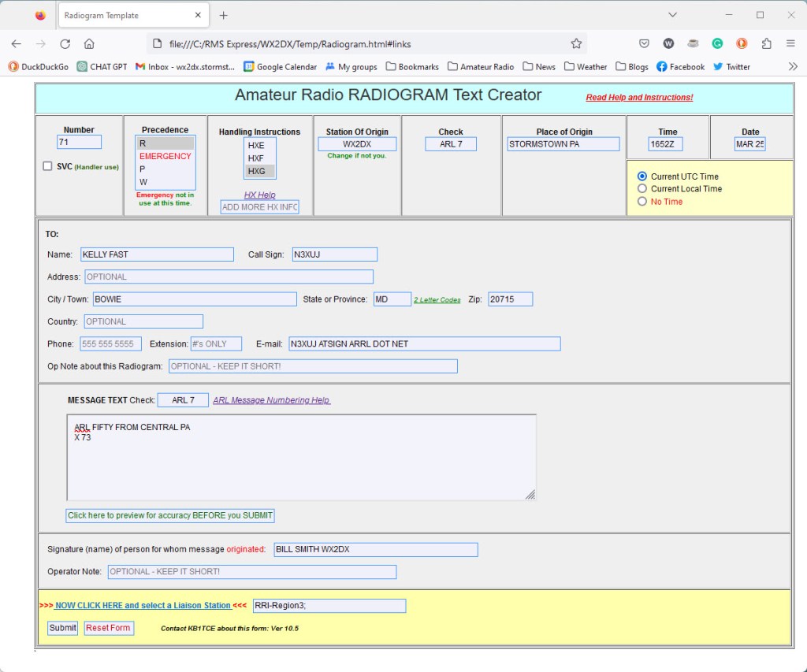Open a new tab with plus icon
The width and height of the screenshot is (807, 672).
pos(224,15)
